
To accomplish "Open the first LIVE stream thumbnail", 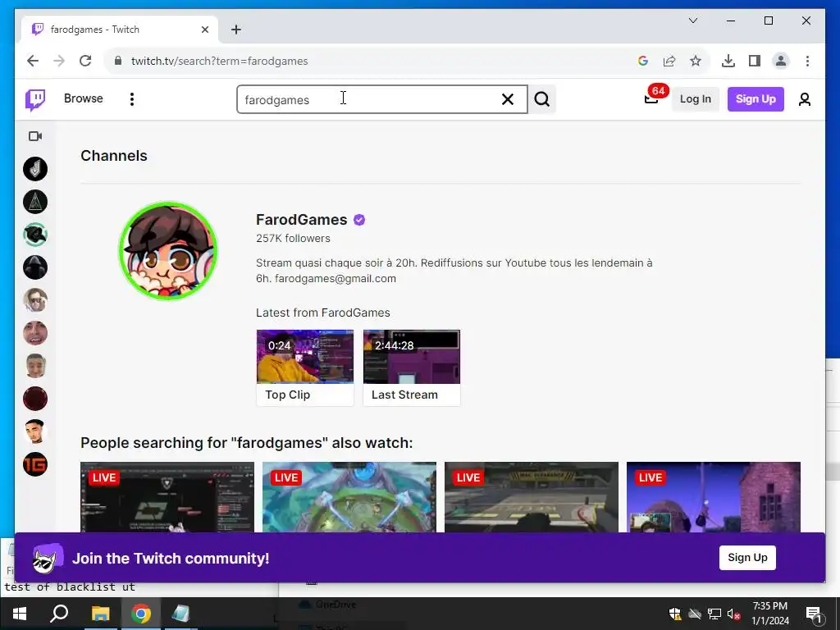I will pyautogui.click(x=167, y=497).
